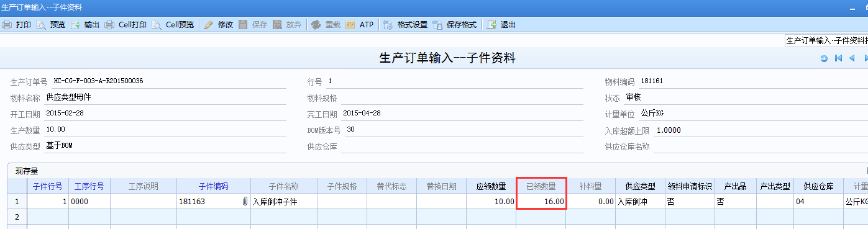Click the 子件规格 column header
This screenshot has width=868, height=229.
click(x=342, y=186)
